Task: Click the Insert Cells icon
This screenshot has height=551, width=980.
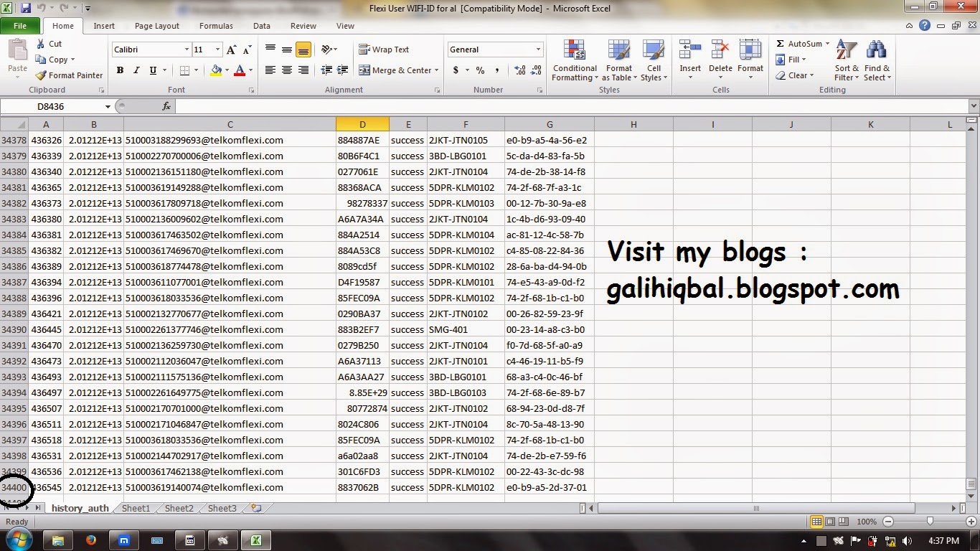Action: tap(690, 51)
